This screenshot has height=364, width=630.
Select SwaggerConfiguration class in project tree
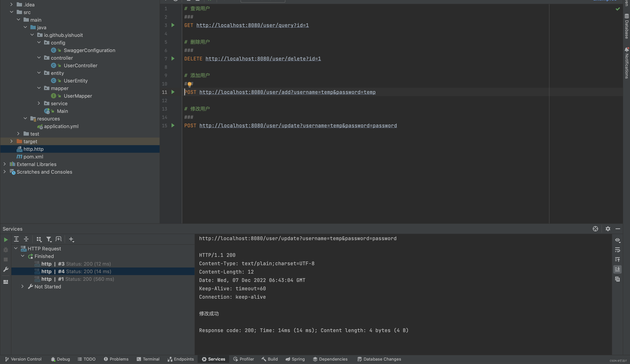tap(89, 50)
